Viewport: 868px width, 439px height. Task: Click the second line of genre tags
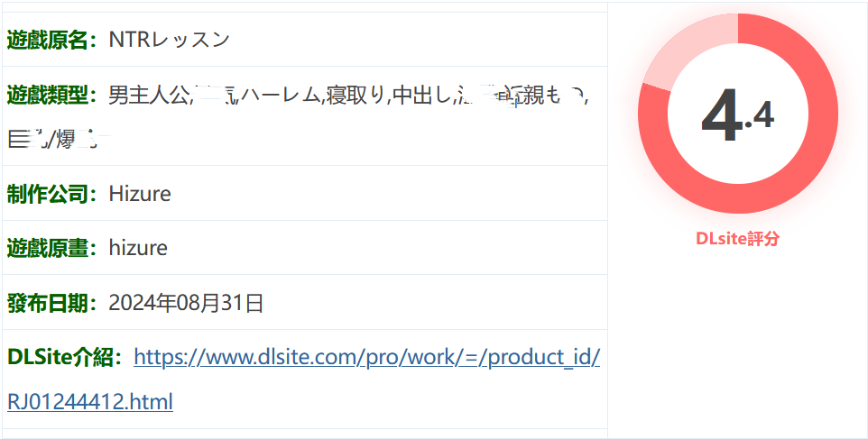[60, 140]
